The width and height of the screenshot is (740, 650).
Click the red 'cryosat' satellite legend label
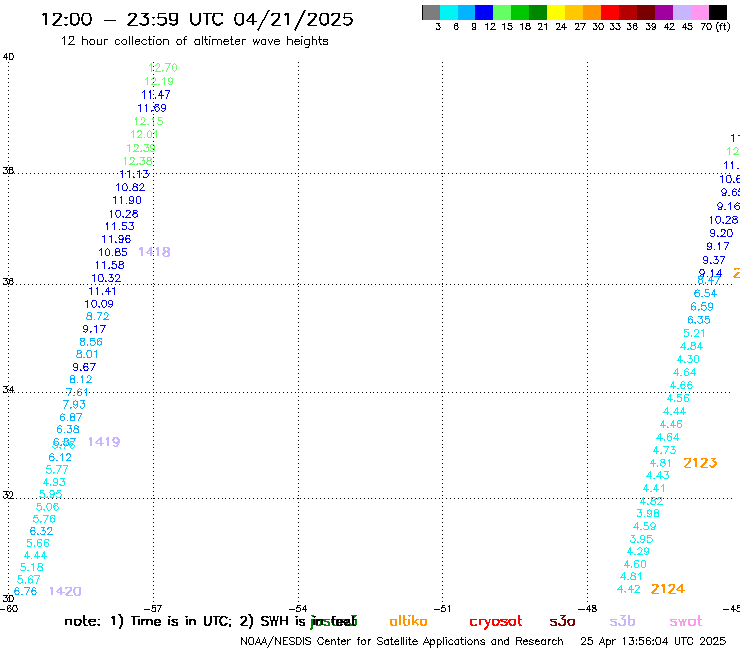(496, 622)
